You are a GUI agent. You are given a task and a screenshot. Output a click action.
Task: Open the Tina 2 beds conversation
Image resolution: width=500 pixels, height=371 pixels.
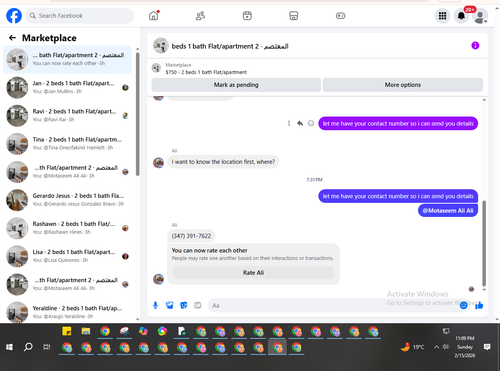tap(68, 144)
